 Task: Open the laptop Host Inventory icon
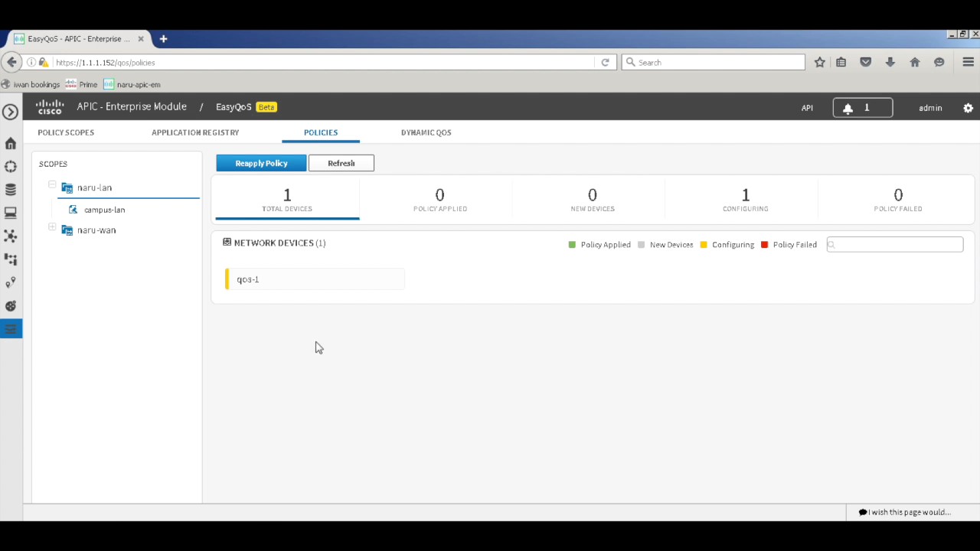click(x=11, y=213)
